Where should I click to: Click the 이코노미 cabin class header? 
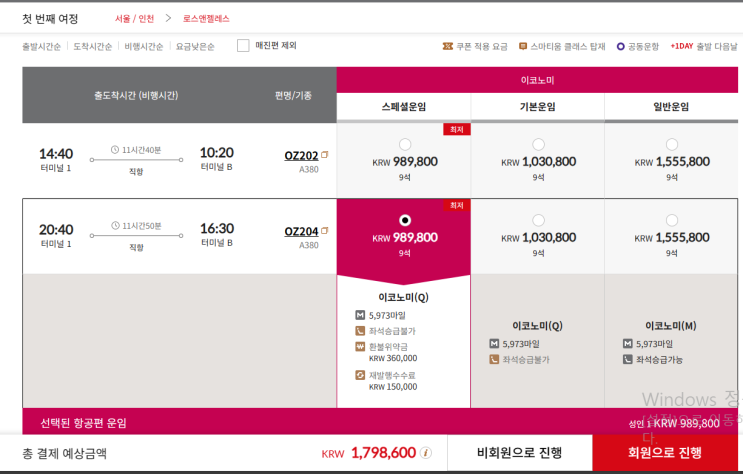(537, 80)
